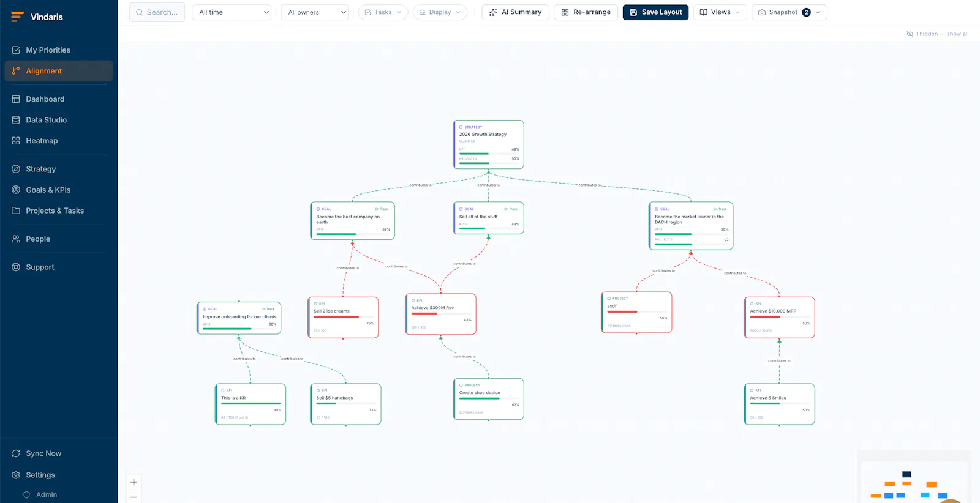Click the hidden eye-off icon

click(910, 34)
